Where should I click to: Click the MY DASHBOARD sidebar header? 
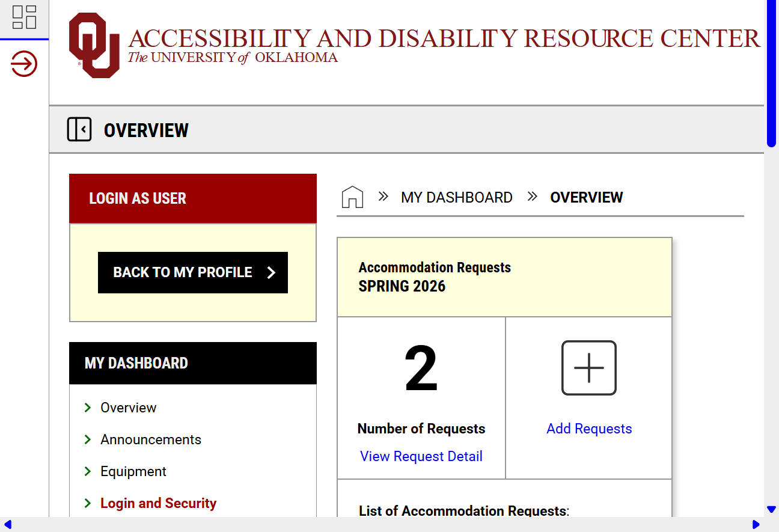click(193, 363)
